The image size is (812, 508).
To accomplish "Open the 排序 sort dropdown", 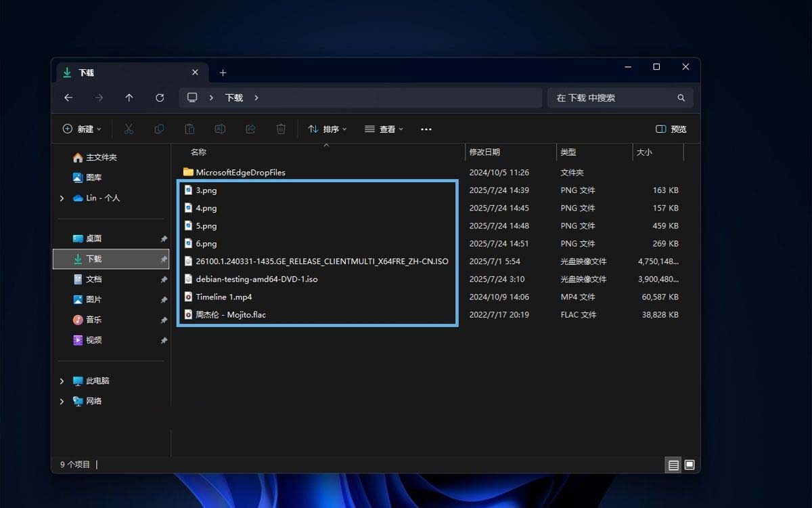I will (x=328, y=129).
